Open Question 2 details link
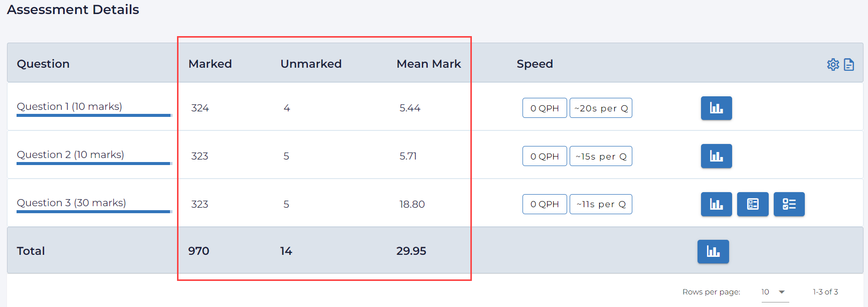The image size is (868, 307). pyautogui.click(x=71, y=155)
